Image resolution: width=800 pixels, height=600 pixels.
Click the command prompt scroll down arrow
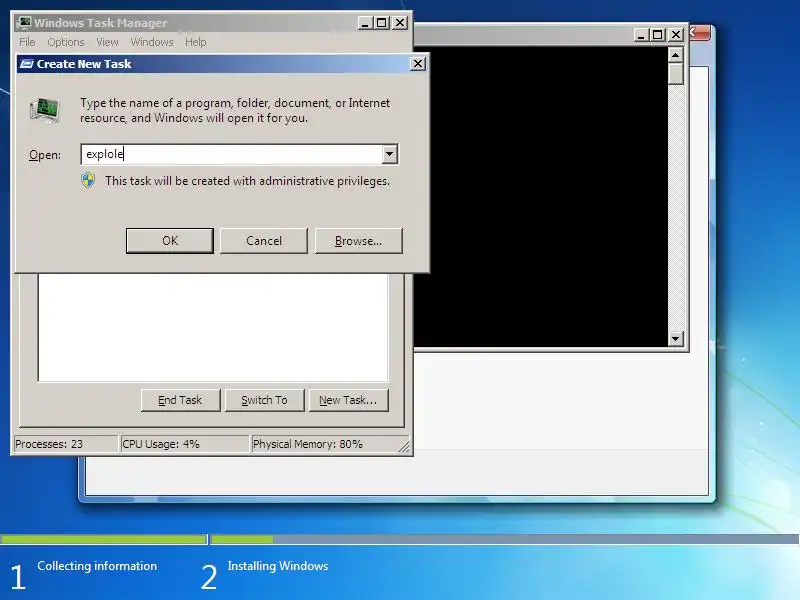676,338
